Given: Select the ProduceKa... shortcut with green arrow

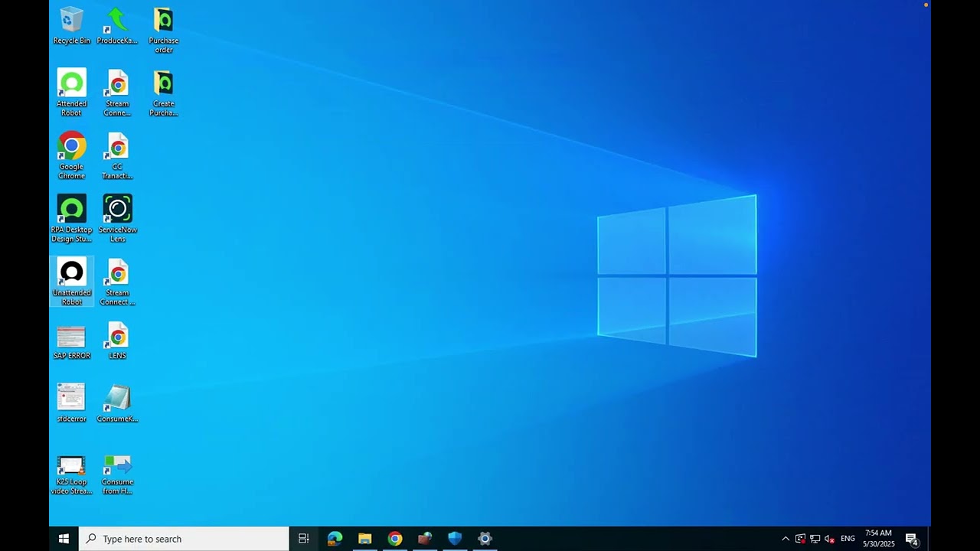Looking at the screenshot, I should (x=117, y=25).
